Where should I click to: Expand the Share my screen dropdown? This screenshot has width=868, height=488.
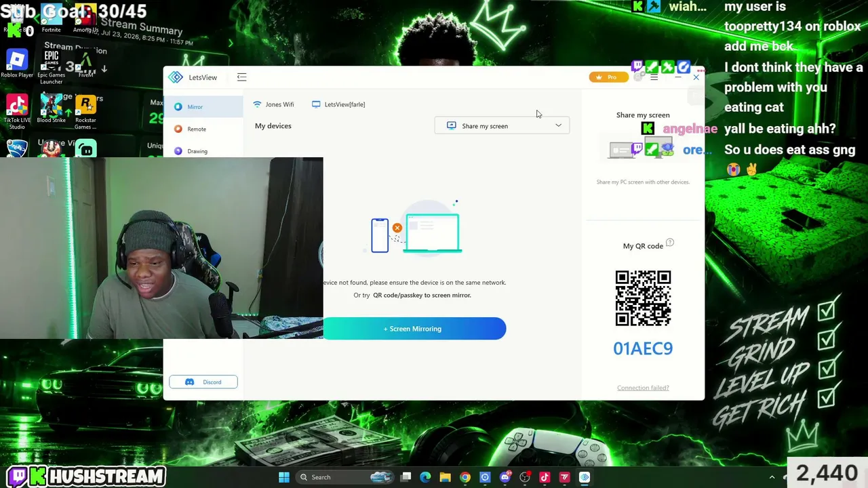pyautogui.click(x=502, y=126)
